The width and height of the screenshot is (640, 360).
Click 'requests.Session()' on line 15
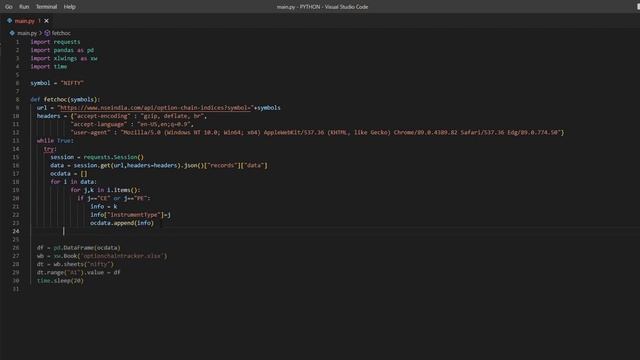click(x=113, y=157)
